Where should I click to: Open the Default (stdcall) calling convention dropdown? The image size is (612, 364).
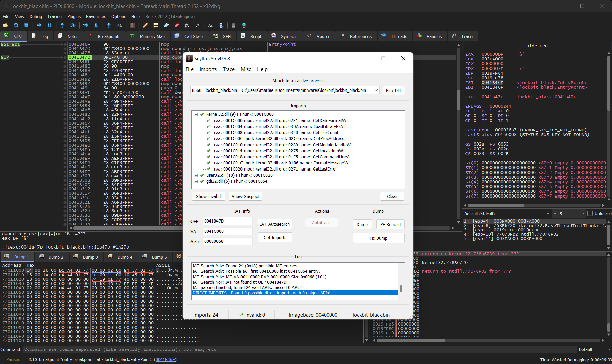point(547,214)
